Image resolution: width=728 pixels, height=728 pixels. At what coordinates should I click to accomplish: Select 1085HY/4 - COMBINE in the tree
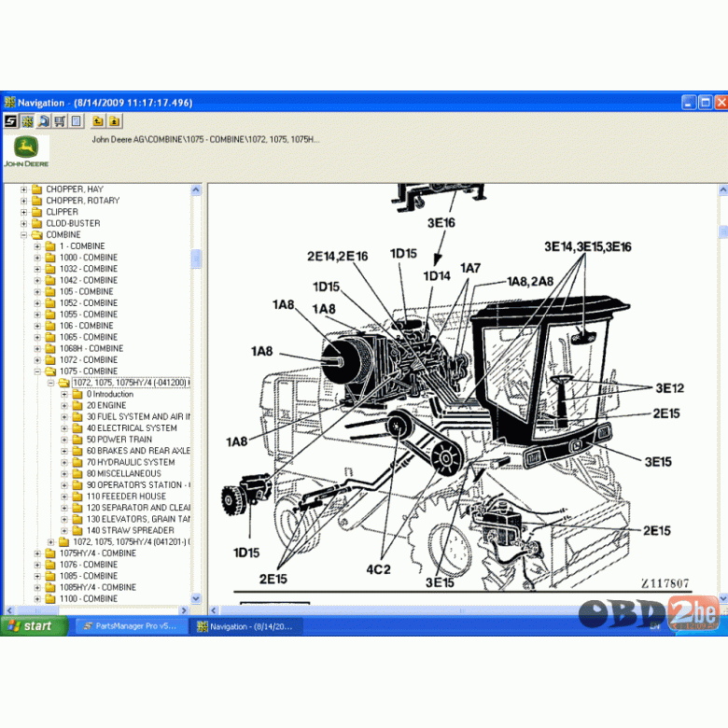click(97, 587)
